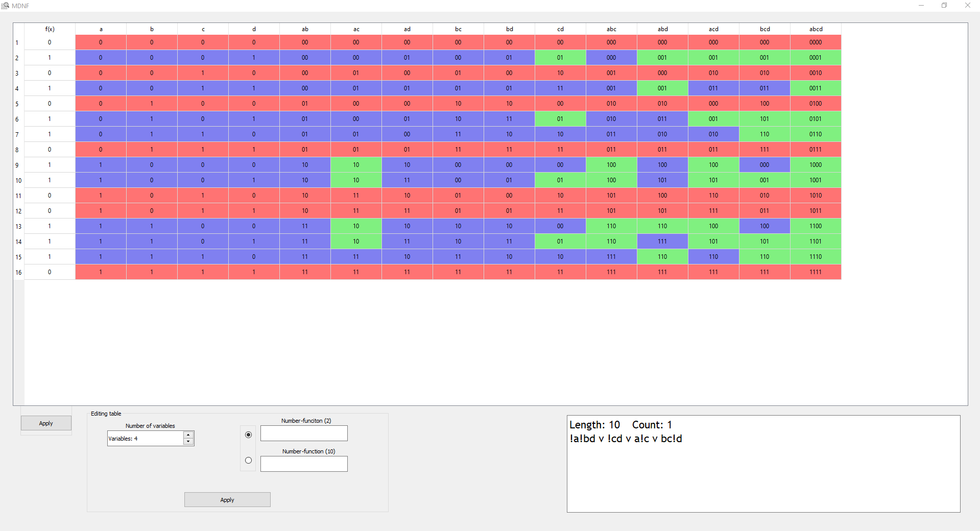This screenshot has width=980, height=531.
Task: Click green 'ac' cell in row 9
Action: coord(356,165)
